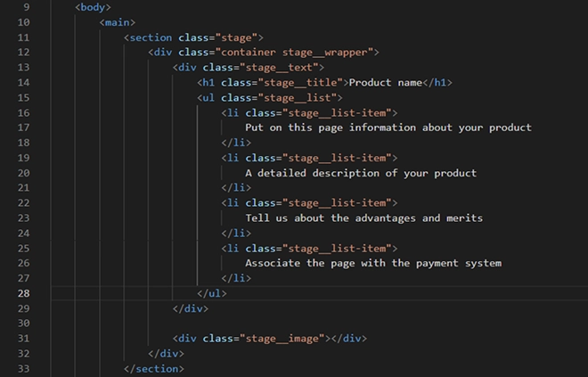The height and width of the screenshot is (377, 588).
Task: Click the "stage__image" class value
Action: click(x=282, y=339)
